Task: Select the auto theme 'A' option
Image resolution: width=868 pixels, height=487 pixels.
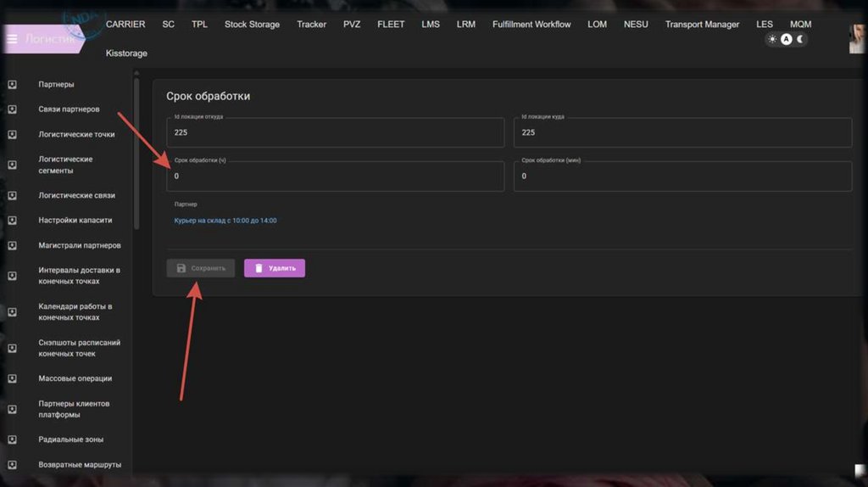Action: [x=787, y=39]
